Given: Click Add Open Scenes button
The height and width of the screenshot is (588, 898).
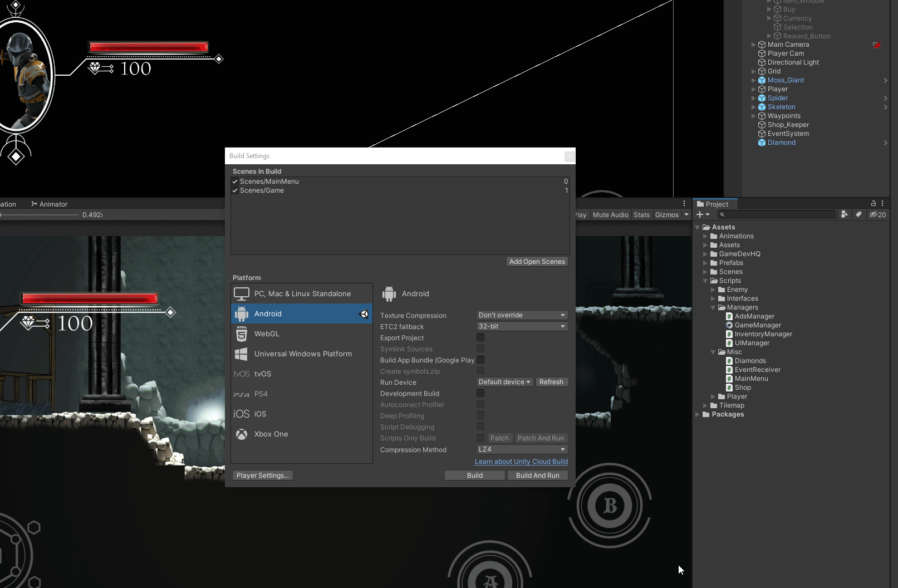Looking at the screenshot, I should [x=537, y=262].
